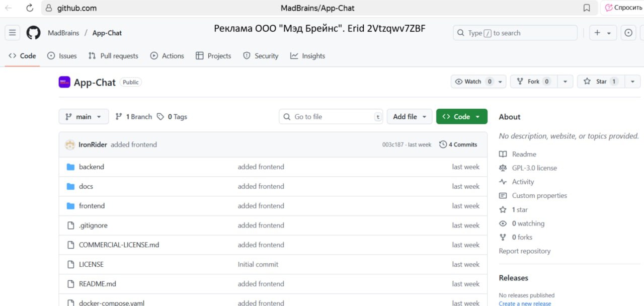This screenshot has height=306, width=644.
Task: View 1 star stargazers link
Action: coord(520,209)
